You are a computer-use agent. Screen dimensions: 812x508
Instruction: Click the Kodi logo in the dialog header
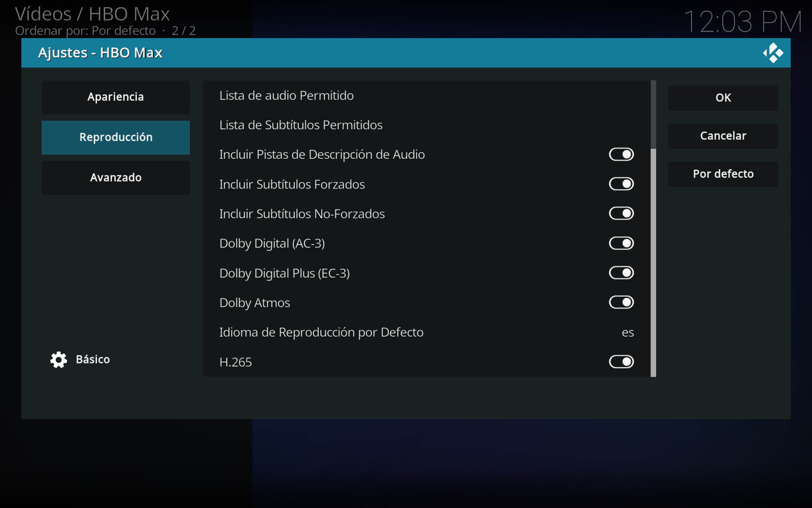tap(775, 53)
